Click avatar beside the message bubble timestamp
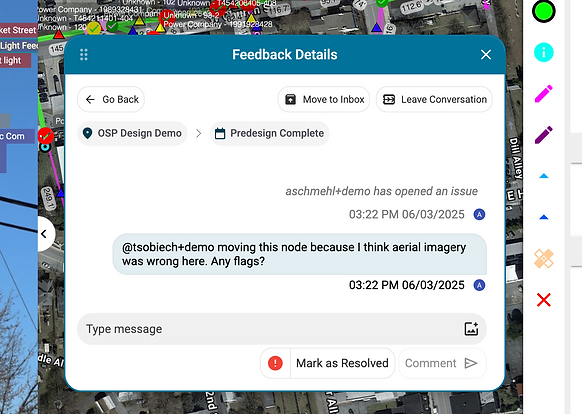Viewport: 582px width, 414px height. pyautogui.click(x=480, y=285)
